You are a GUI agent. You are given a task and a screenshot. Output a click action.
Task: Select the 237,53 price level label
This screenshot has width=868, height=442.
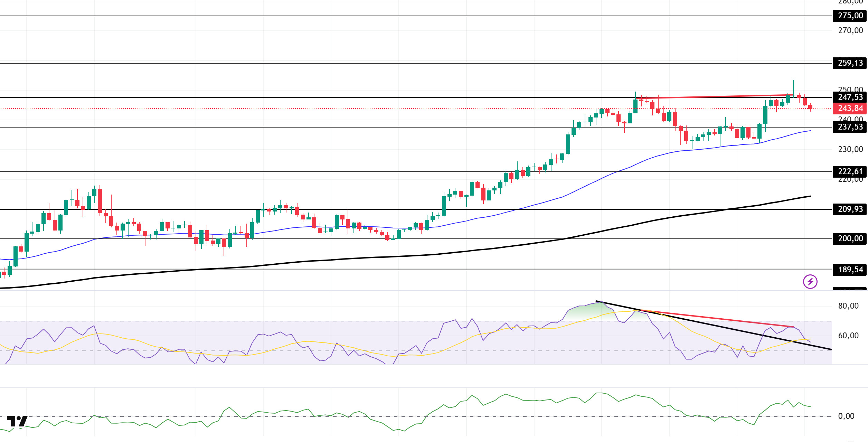click(x=850, y=127)
